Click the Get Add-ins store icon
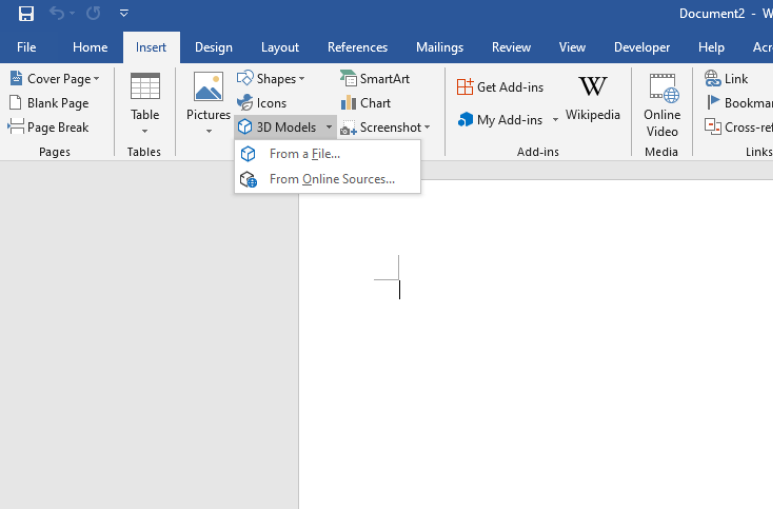 (x=465, y=87)
